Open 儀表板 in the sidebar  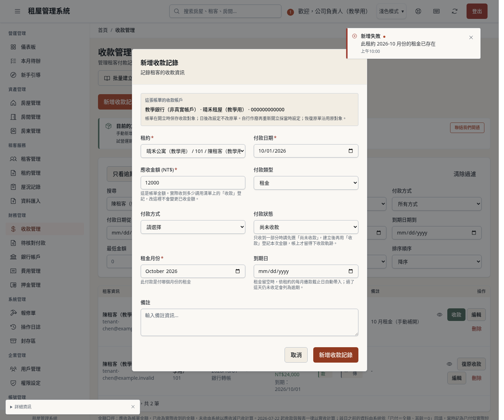tap(45, 47)
